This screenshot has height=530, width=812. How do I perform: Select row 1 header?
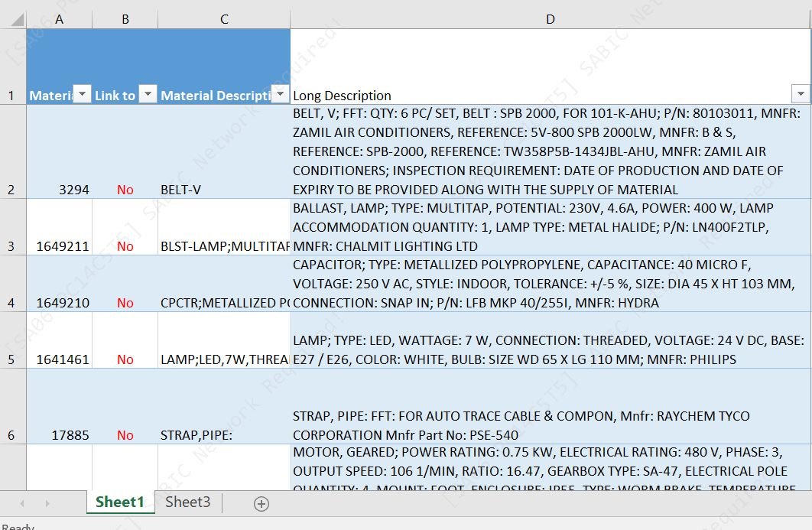(13, 67)
